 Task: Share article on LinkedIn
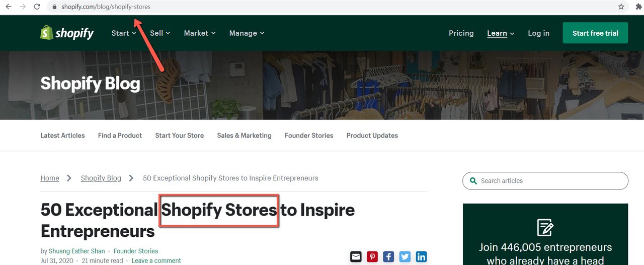pyautogui.click(x=421, y=256)
